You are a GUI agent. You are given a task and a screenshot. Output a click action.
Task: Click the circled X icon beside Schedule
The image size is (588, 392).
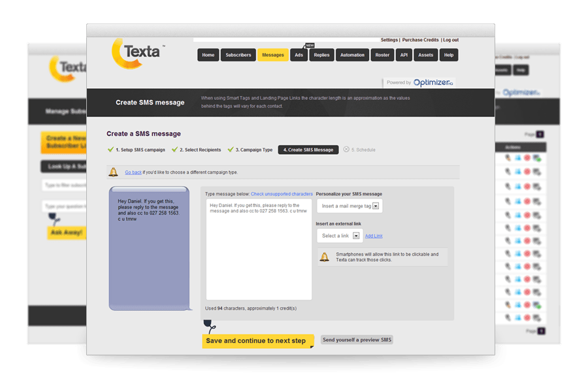(346, 150)
